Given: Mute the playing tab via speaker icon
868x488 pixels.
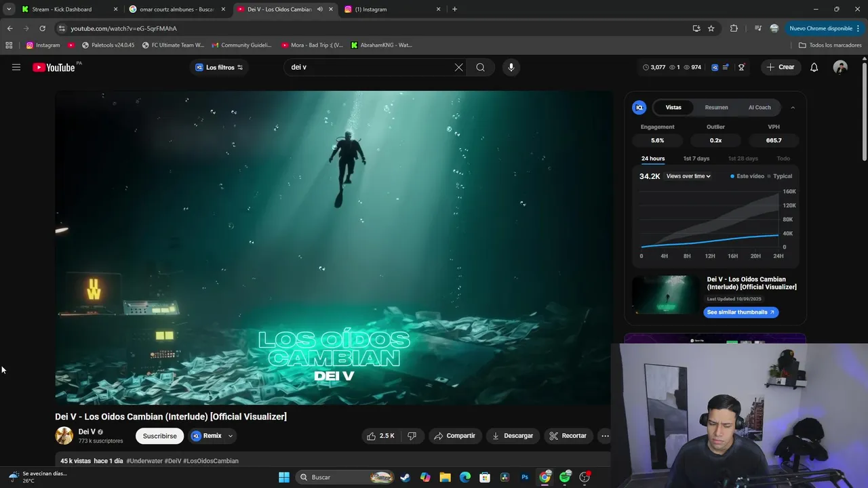Looking at the screenshot, I should point(319,9).
